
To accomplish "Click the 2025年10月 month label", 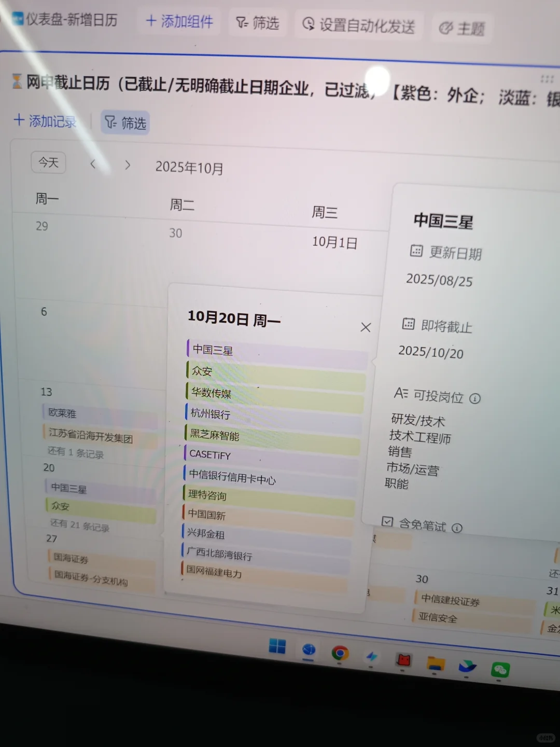I will click(189, 168).
